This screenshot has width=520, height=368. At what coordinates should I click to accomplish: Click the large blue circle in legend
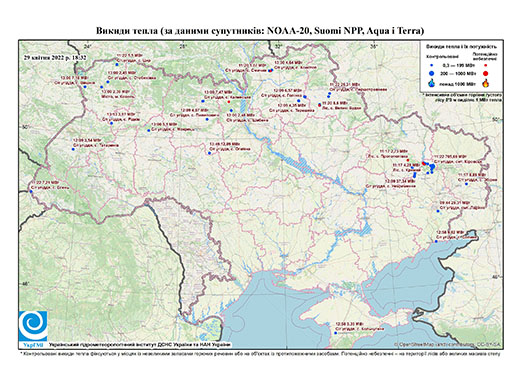tap(432, 73)
